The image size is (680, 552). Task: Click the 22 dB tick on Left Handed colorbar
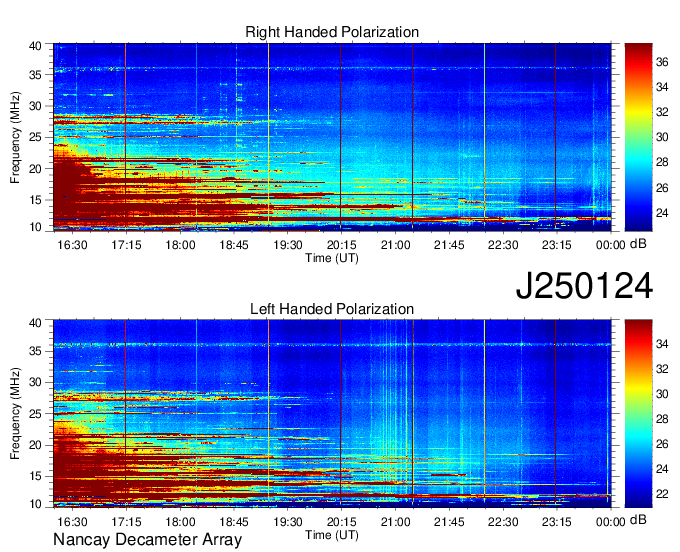(662, 494)
